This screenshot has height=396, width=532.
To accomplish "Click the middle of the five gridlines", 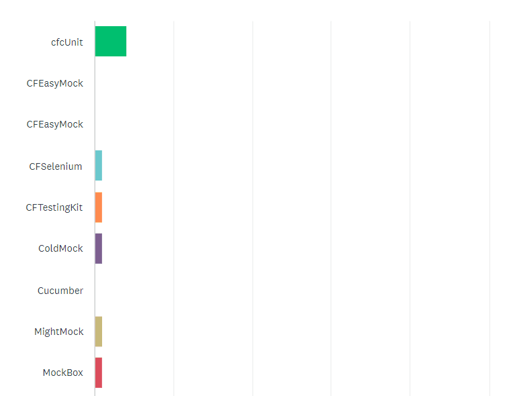I will pyautogui.click(x=330, y=208).
